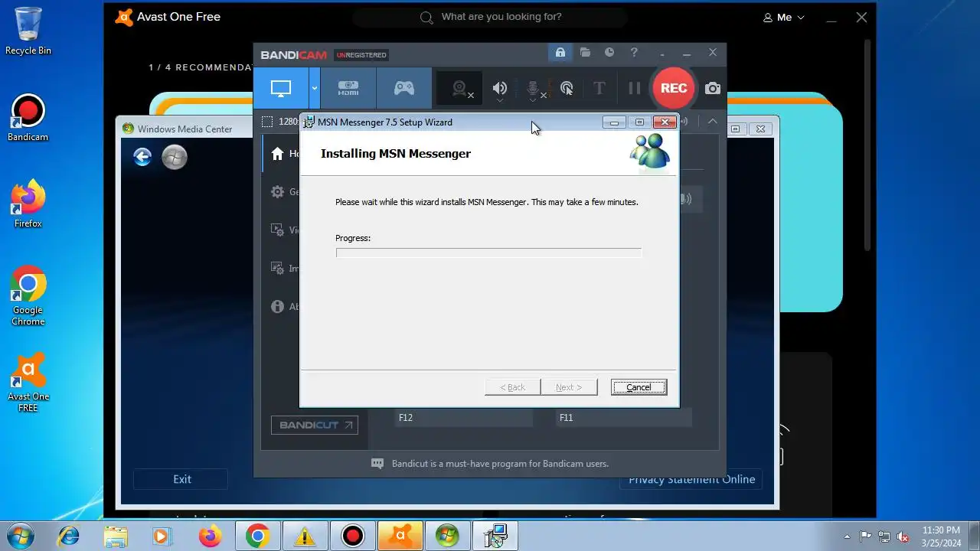Open taskbar clock showing 11:30 PM
This screenshot has height=551, width=980.
(x=941, y=536)
